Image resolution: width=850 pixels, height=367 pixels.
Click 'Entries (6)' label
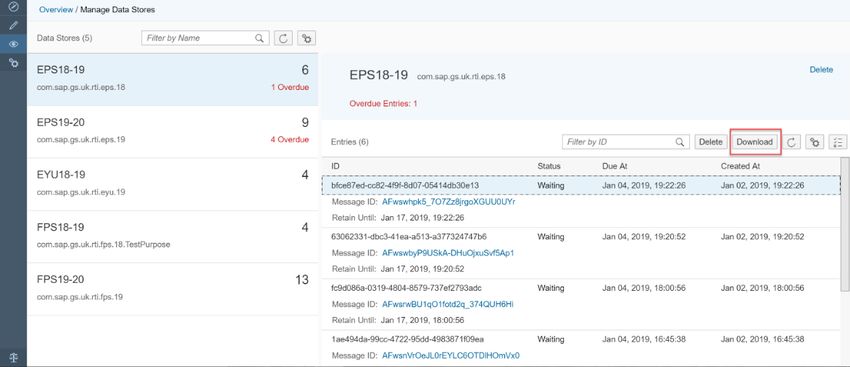(x=350, y=142)
